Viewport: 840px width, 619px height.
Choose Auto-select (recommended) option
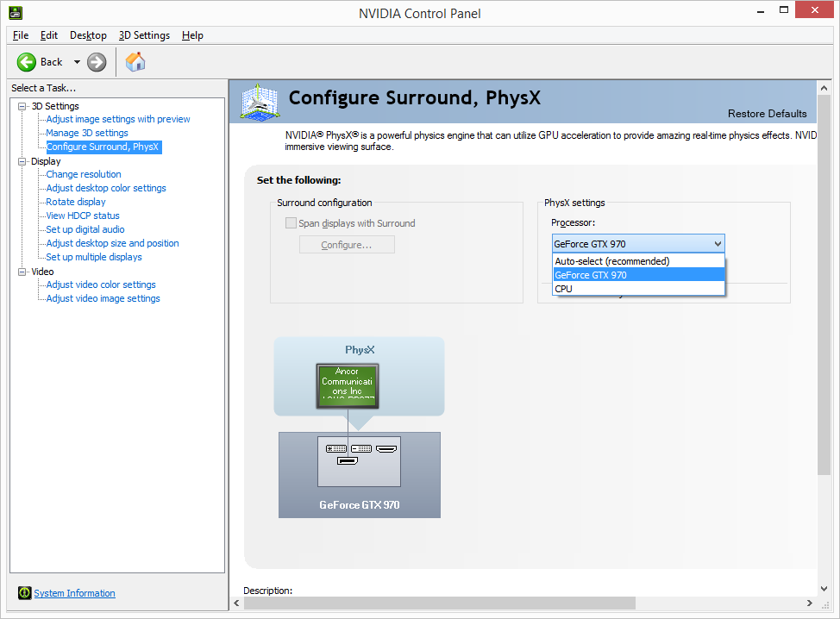coord(638,261)
